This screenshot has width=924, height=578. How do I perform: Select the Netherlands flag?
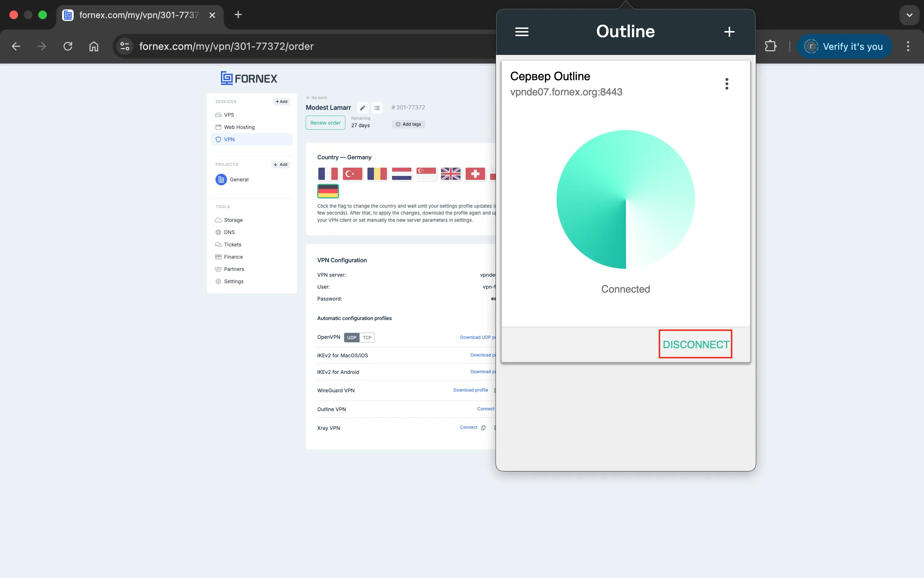point(402,174)
